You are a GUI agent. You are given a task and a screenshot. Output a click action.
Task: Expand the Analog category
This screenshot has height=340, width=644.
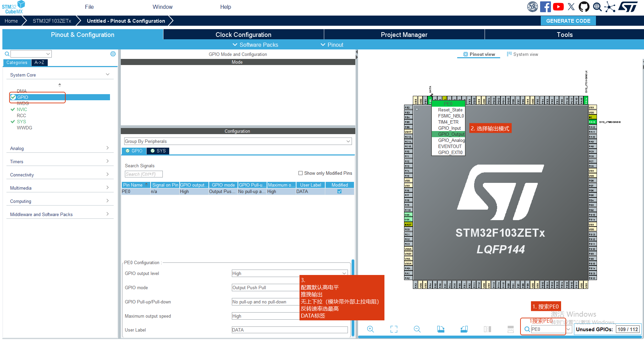108,148
